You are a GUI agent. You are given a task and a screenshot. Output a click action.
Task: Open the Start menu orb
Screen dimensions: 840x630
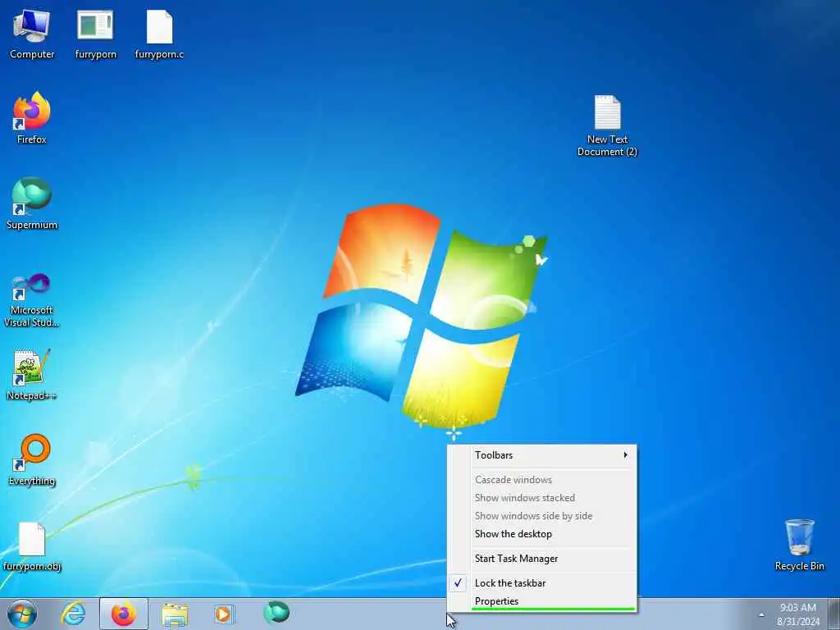tap(22, 614)
